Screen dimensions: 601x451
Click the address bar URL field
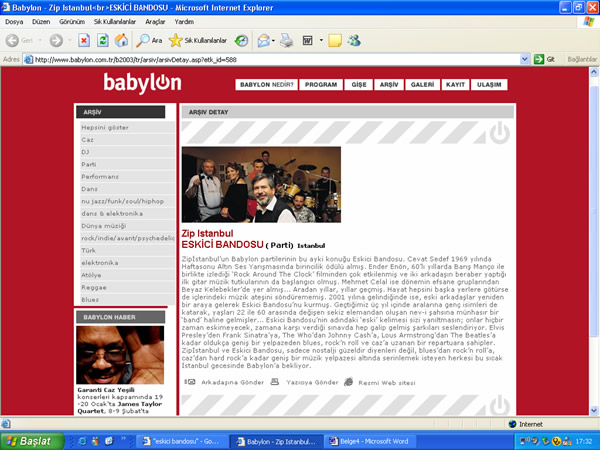tap(270, 60)
